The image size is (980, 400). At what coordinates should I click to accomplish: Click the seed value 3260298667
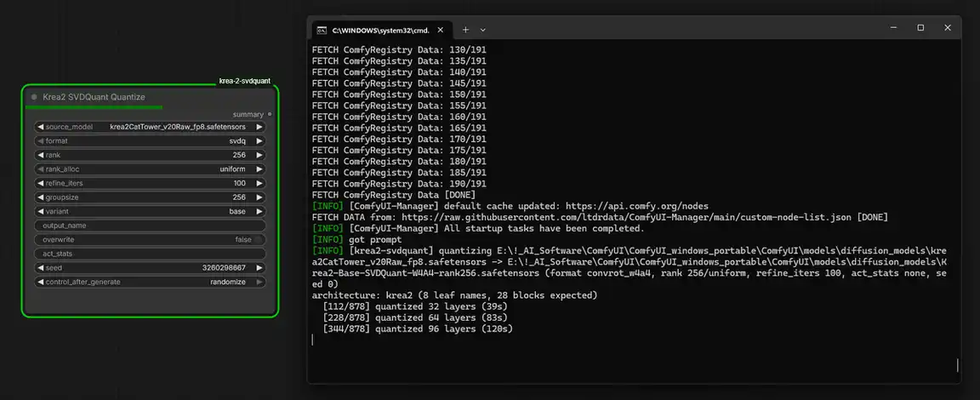click(224, 268)
